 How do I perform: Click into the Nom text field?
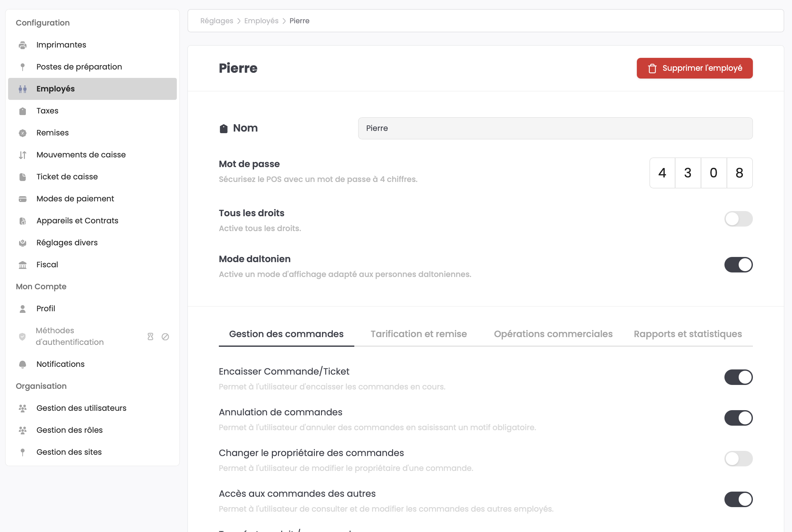point(555,128)
